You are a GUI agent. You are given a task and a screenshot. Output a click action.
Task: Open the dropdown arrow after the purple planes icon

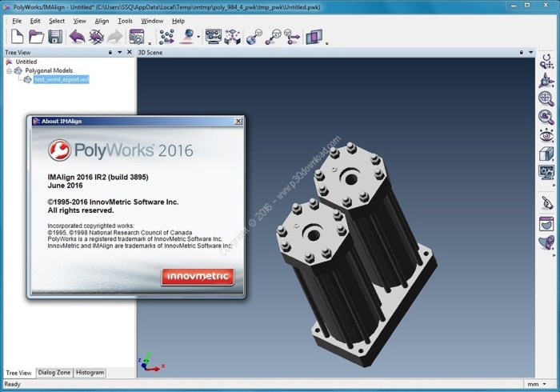(x=326, y=43)
